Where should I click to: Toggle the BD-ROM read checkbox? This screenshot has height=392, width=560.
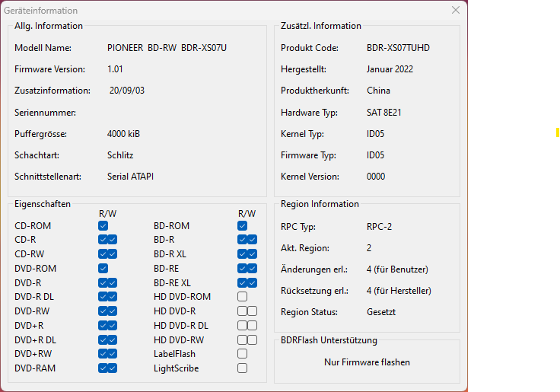click(242, 226)
